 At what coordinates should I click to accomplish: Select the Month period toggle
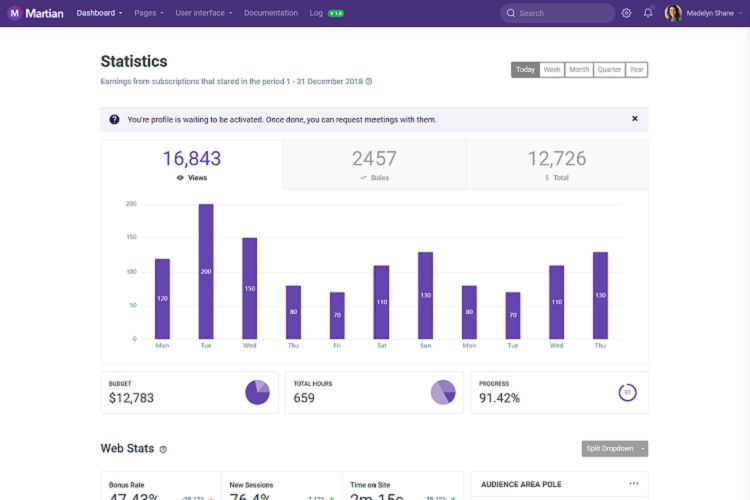[579, 70]
